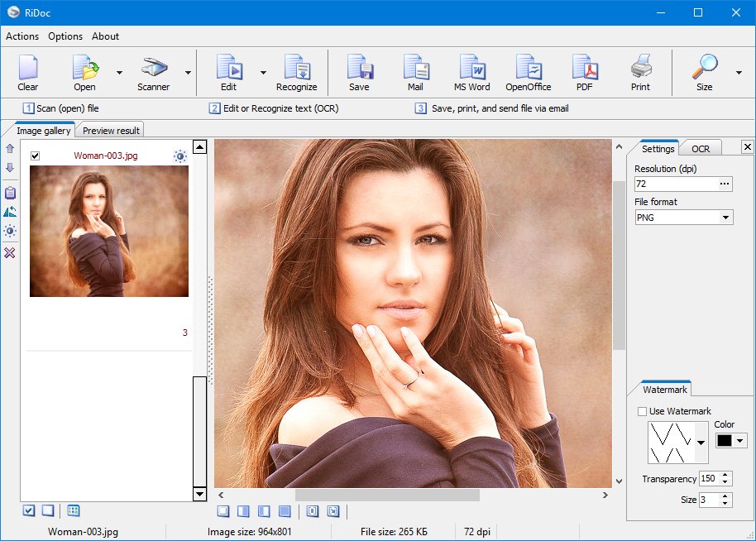Send file via Mail icon
This screenshot has width=756, height=541.
(415, 72)
